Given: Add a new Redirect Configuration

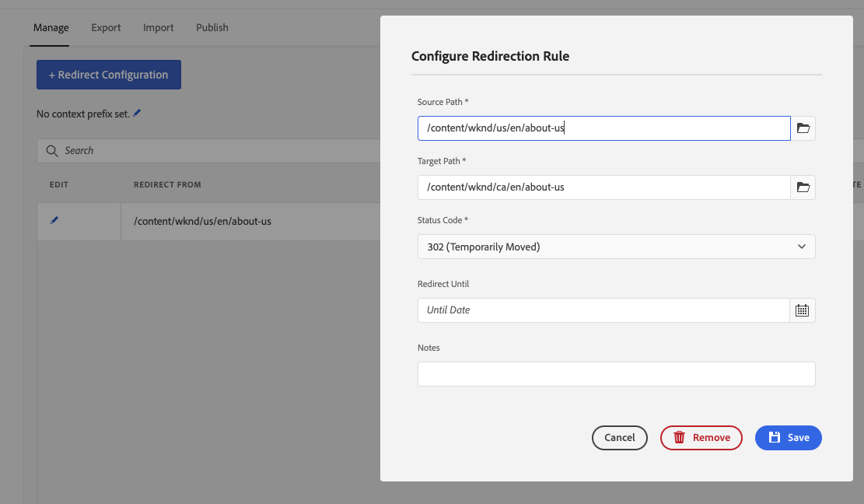Looking at the screenshot, I should tap(109, 75).
